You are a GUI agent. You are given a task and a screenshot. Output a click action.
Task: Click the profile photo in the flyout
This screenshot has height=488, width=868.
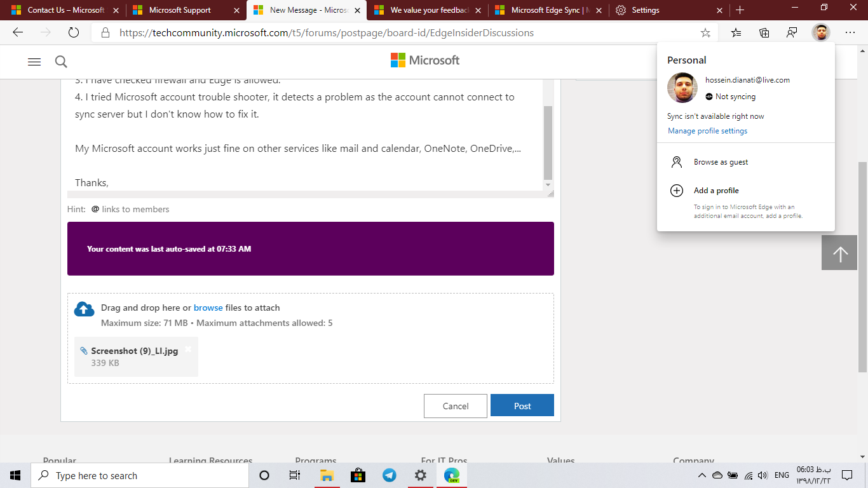point(682,88)
